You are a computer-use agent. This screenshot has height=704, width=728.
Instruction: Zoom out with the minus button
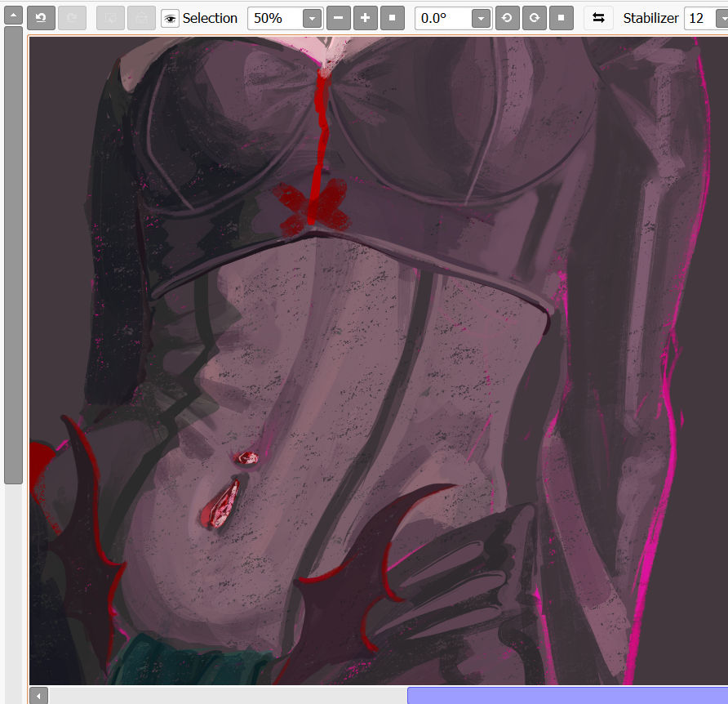click(x=339, y=18)
